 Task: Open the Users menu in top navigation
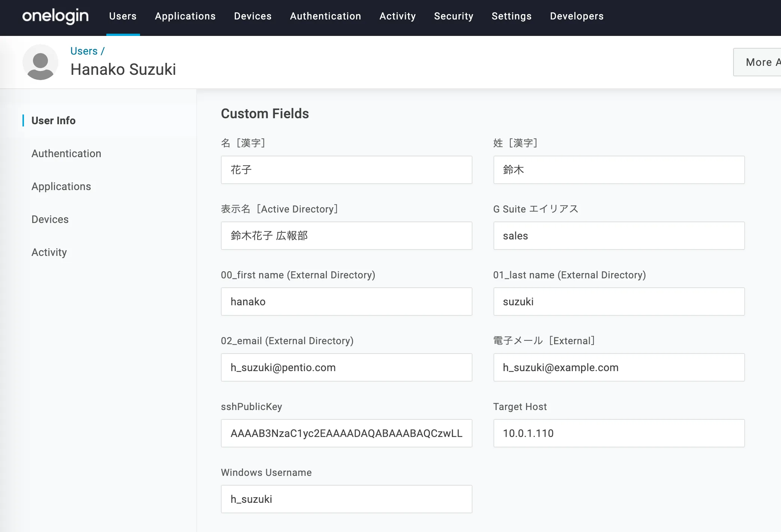pyautogui.click(x=123, y=16)
